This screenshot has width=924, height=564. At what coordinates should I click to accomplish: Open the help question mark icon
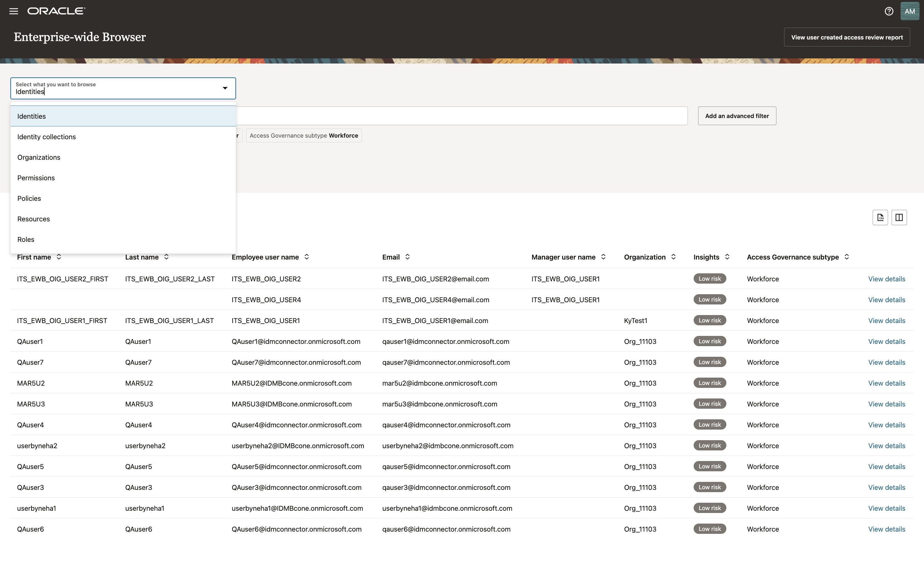pos(888,11)
